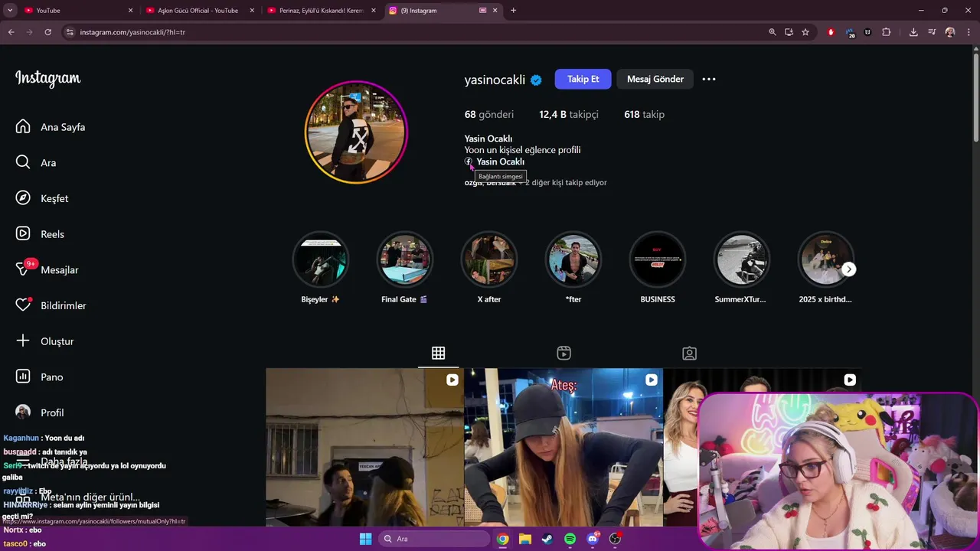Switch to the Perinaz, Eylül'ü Kıskandı tab
The image size is (980, 551).
pyautogui.click(x=319, y=11)
